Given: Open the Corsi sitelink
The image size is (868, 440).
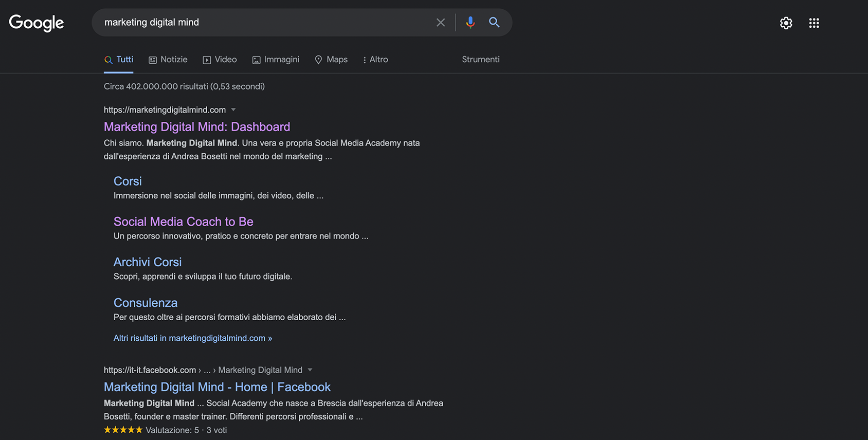Looking at the screenshot, I should [128, 181].
